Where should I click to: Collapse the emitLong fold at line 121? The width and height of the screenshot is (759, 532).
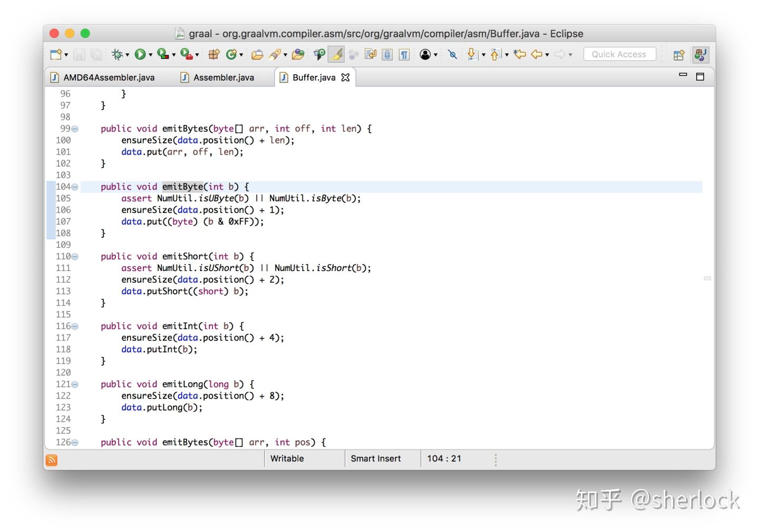(x=75, y=385)
